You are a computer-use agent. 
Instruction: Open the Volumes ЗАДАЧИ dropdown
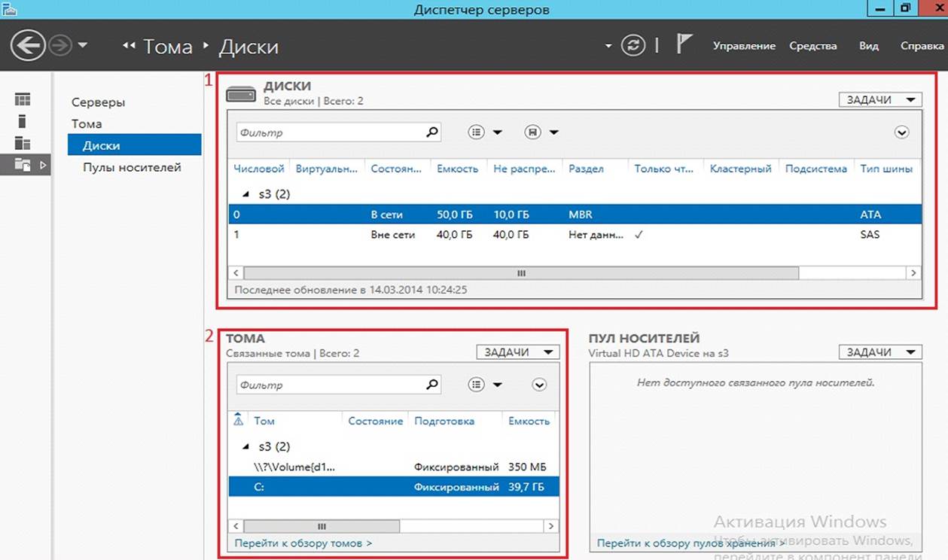[x=518, y=352]
